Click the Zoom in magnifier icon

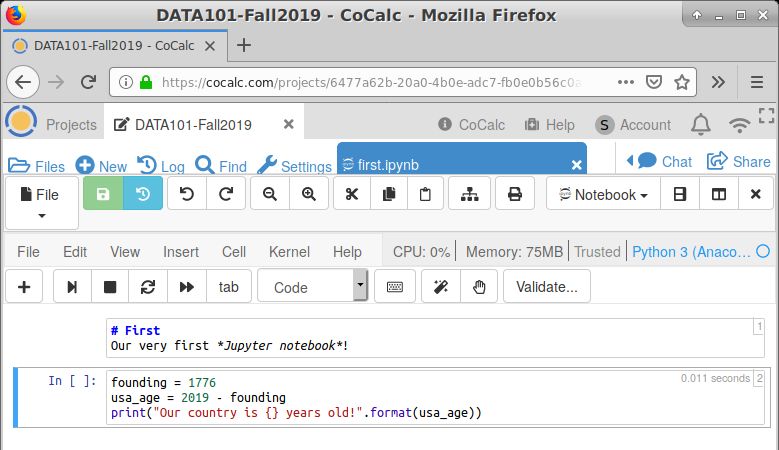click(x=308, y=194)
